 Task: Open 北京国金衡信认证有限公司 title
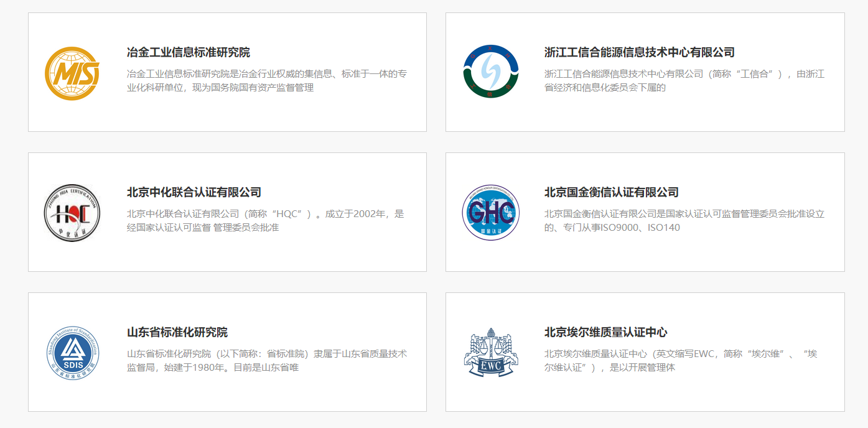(x=612, y=192)
